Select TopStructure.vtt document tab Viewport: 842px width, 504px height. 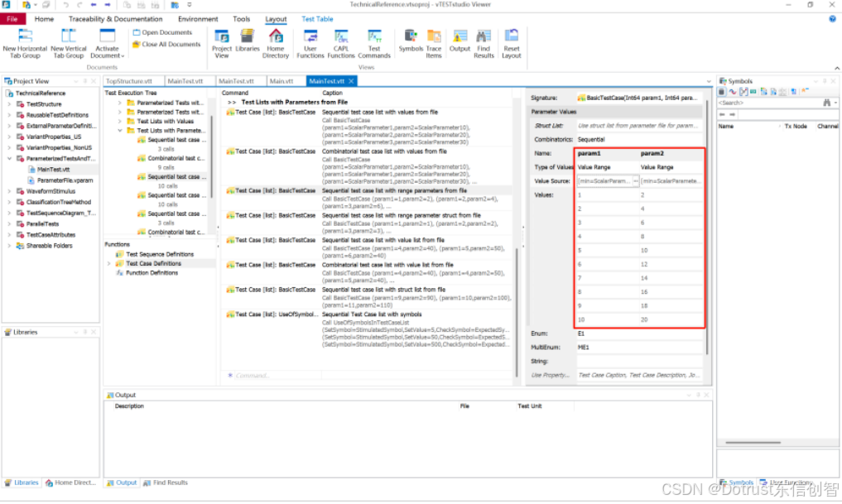[129, 81]
